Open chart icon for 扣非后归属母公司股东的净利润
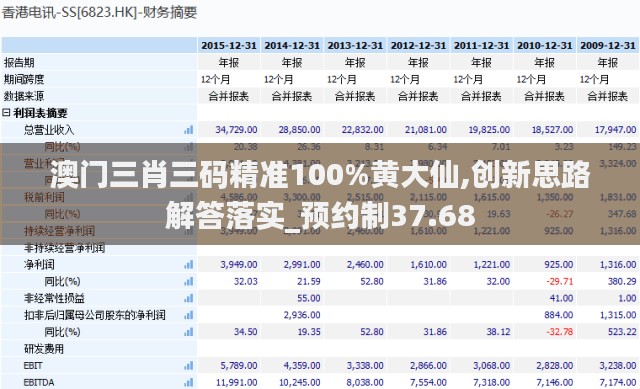This screenshot has width=640, height=389. tap(189, 315)
